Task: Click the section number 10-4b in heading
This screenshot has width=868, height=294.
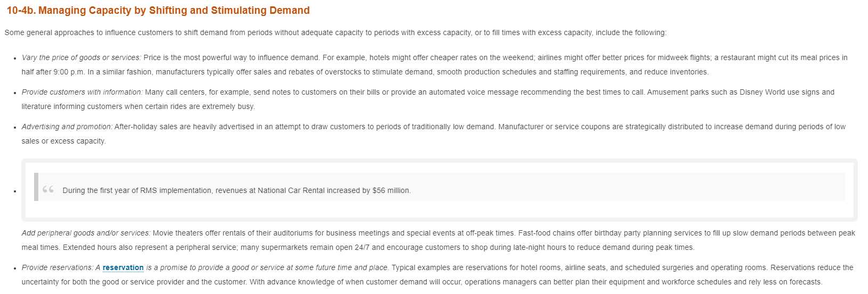Action: (21, 10)
